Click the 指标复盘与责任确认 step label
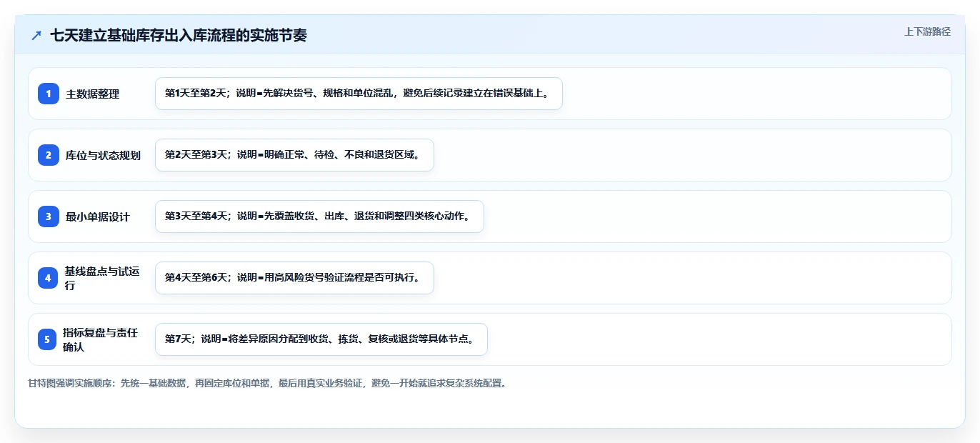Viewport: 980px width, 443px height. pyautogui.click(x=100, y=339)
